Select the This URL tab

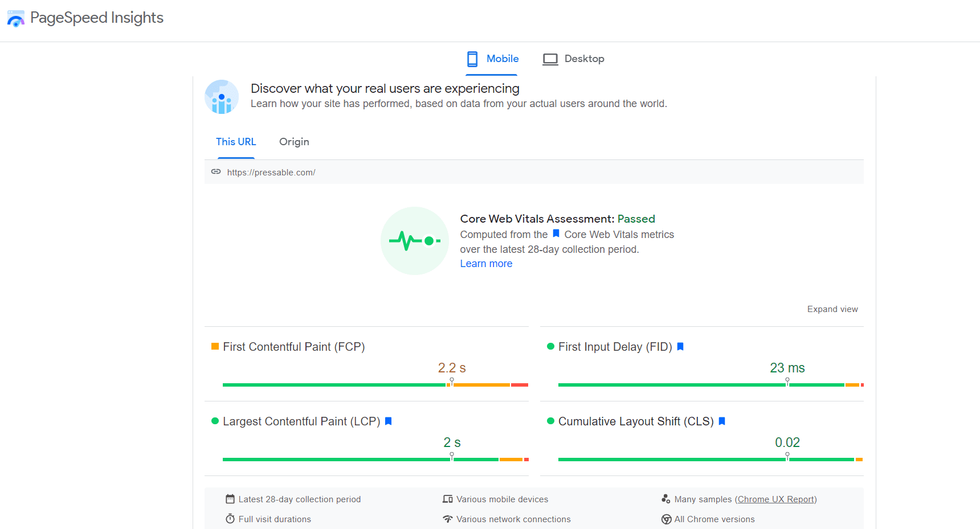[x=236, y=142]
